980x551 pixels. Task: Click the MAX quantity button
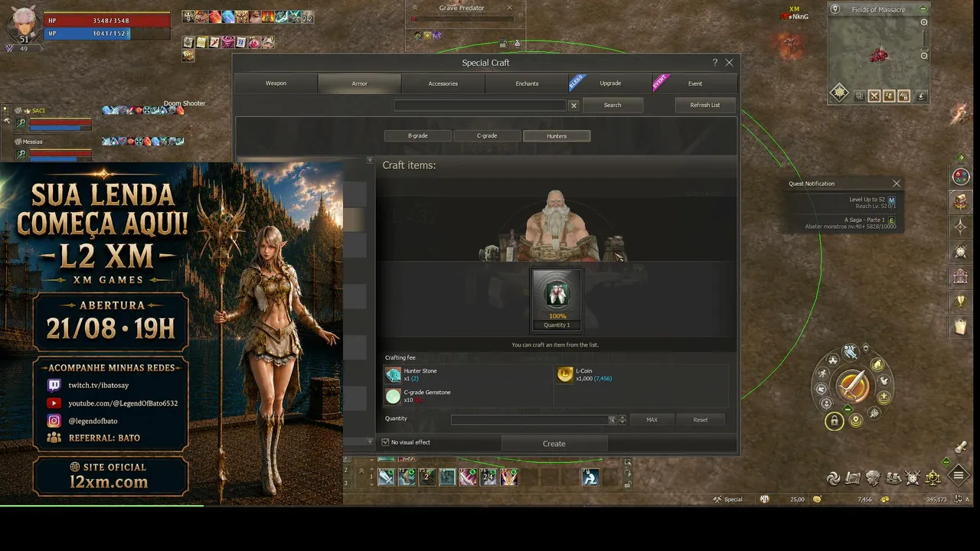point(652,419)
